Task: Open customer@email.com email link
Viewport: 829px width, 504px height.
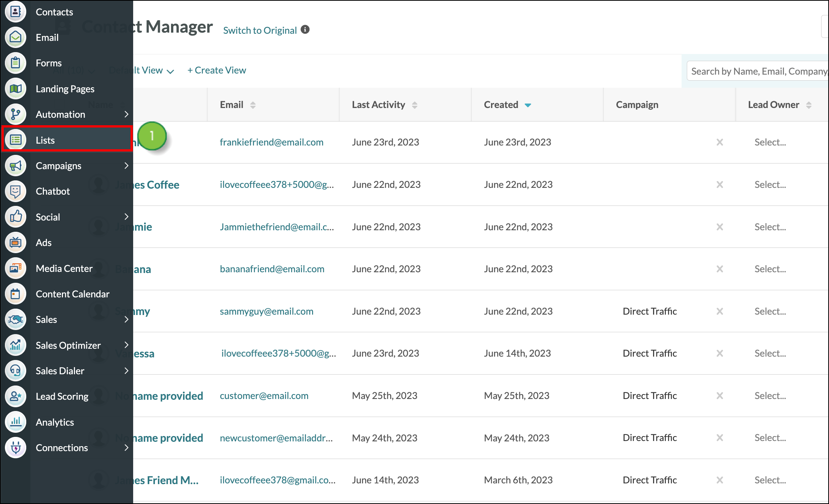Action: (x=264, y=396)
